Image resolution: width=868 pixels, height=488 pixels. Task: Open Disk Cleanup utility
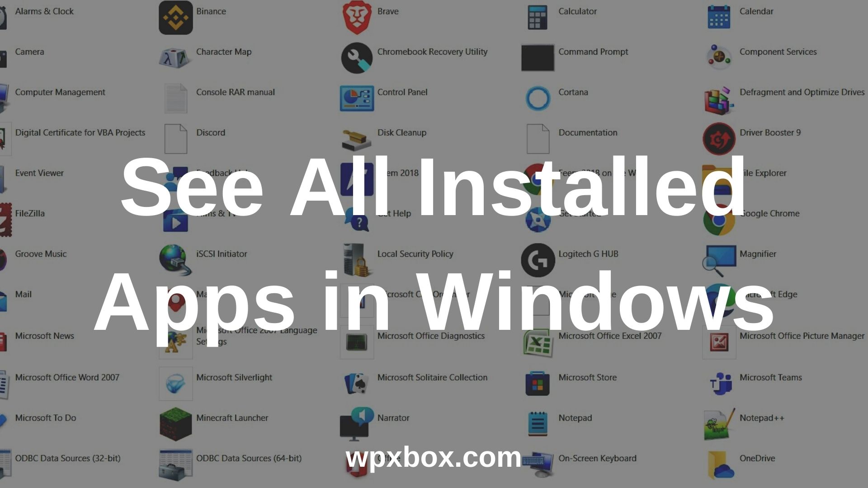(402, 132)
